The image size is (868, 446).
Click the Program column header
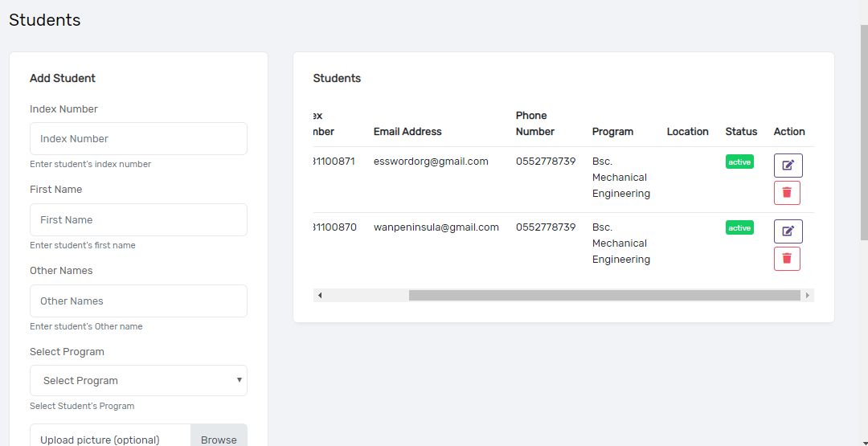pos(612,132)
